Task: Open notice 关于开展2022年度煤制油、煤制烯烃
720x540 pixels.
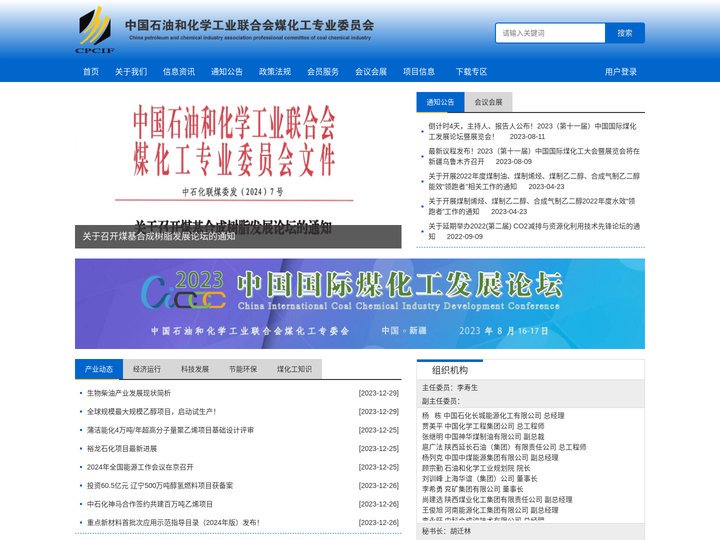Action: (534, 181)
